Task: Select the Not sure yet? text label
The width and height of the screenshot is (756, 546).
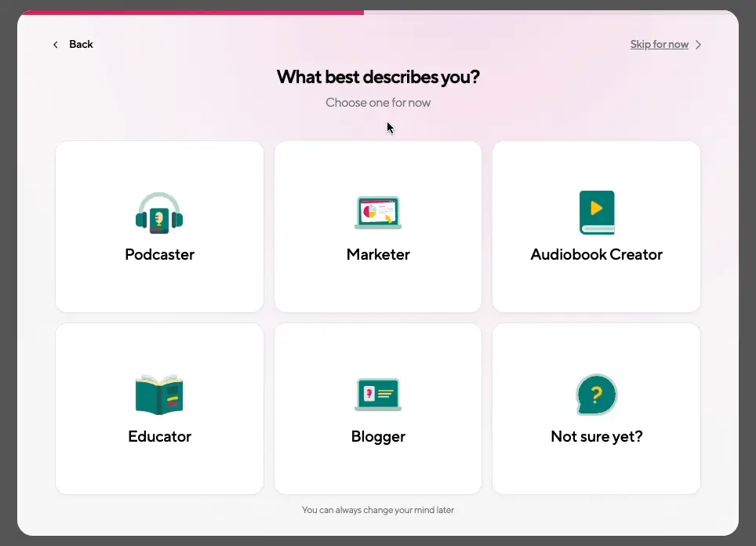Action: (596, 436)
